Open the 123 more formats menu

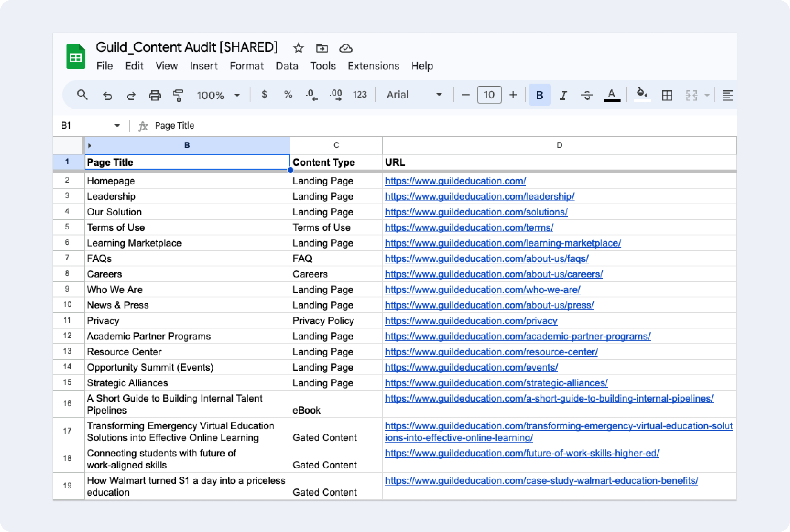[x=360, y=94]
